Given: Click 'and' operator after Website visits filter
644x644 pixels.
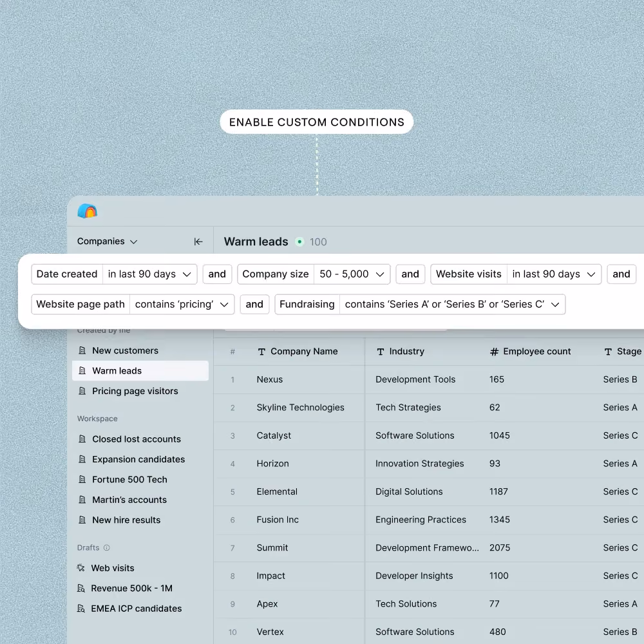Looking at the screenshot, I should pos(621,274).
